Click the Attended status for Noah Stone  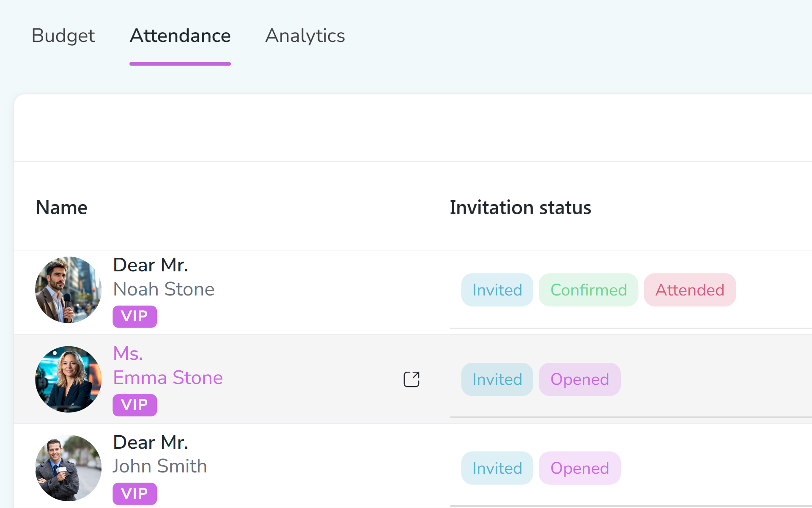click(690, 290)
